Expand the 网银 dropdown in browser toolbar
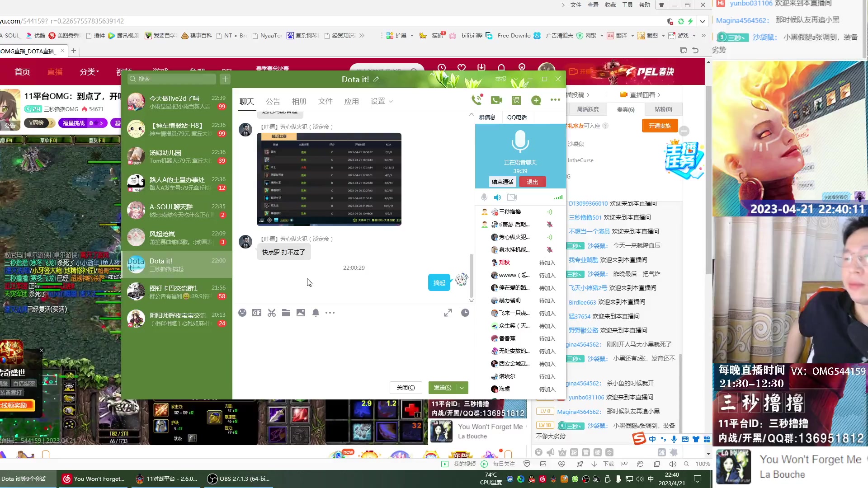Screen dimensions: 868x488 [x=602, y=36]
